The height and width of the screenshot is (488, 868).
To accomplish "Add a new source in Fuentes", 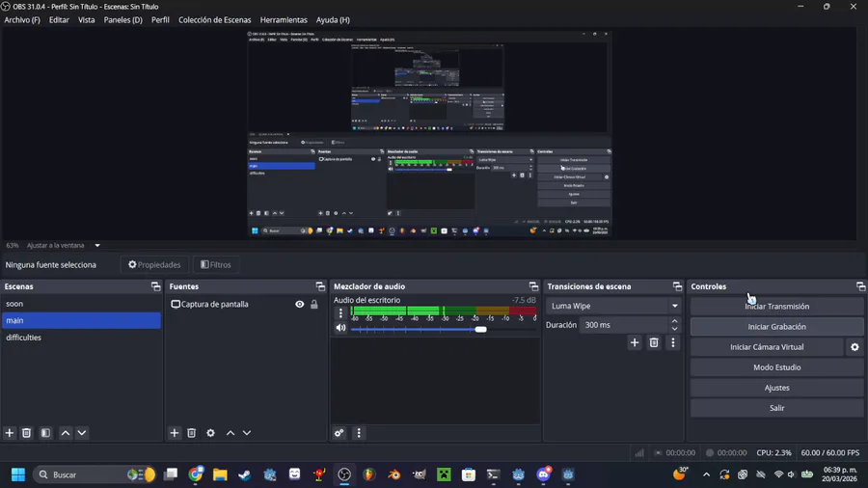I will tap(175, 433).
